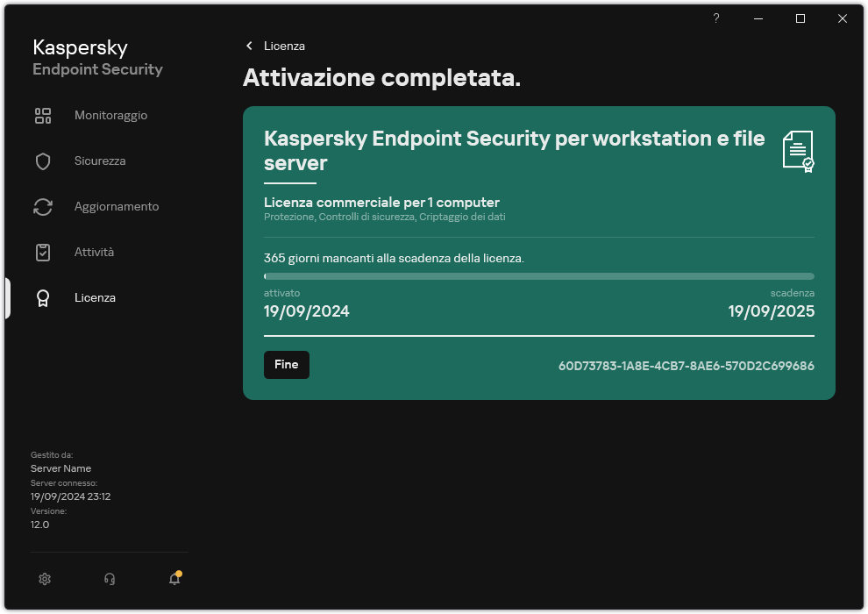Viewport: 868px width, 614px height.
Task: Select Licenza in the navigation menu
Action: pos(95,297)
